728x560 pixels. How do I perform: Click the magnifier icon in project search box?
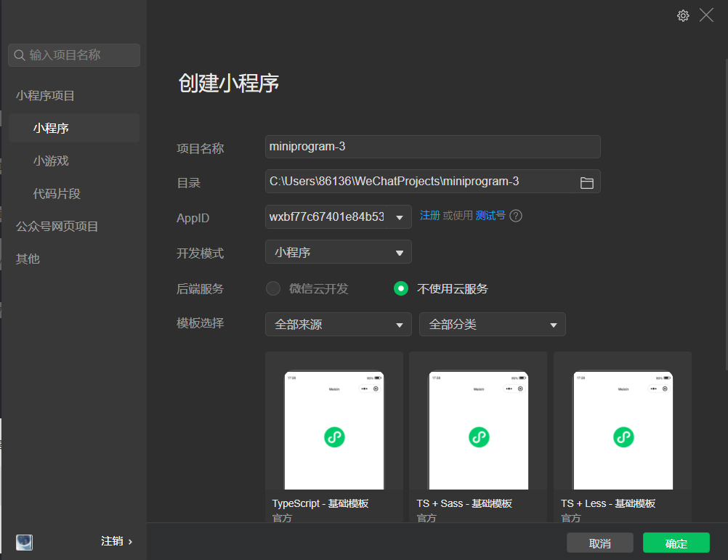[x=19, y=54]
